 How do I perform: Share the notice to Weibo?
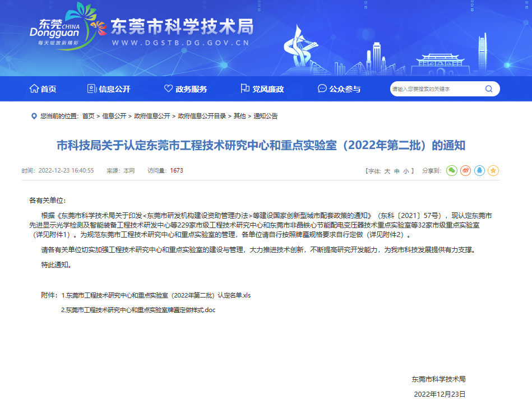pos(465,170)
